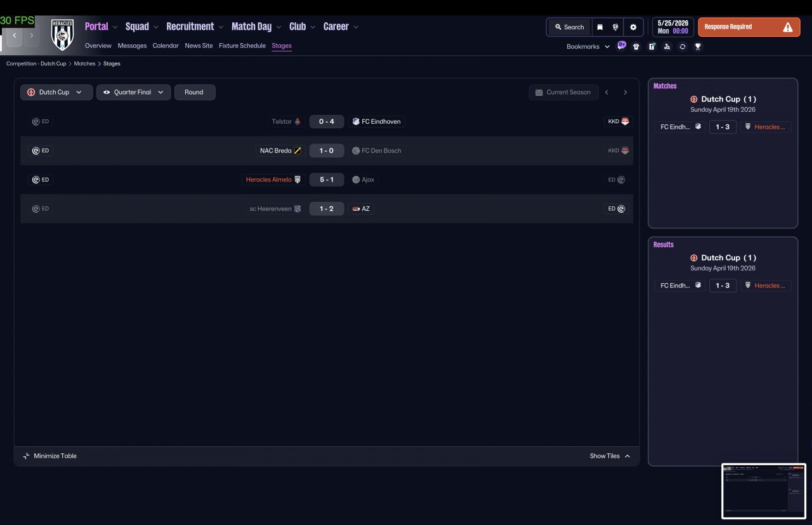
Task: Click the KKD badge on the Telstar row
Action: (x=618, y=121)
